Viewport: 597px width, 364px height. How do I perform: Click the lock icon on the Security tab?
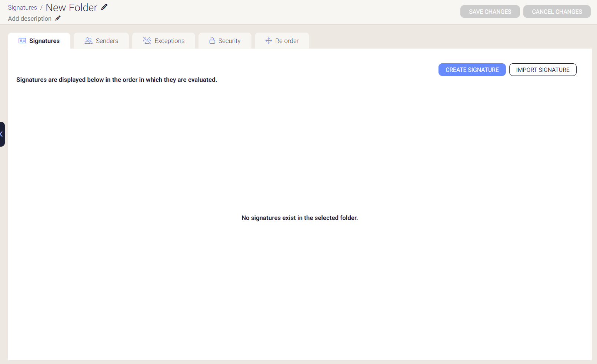tap(212, 41)
